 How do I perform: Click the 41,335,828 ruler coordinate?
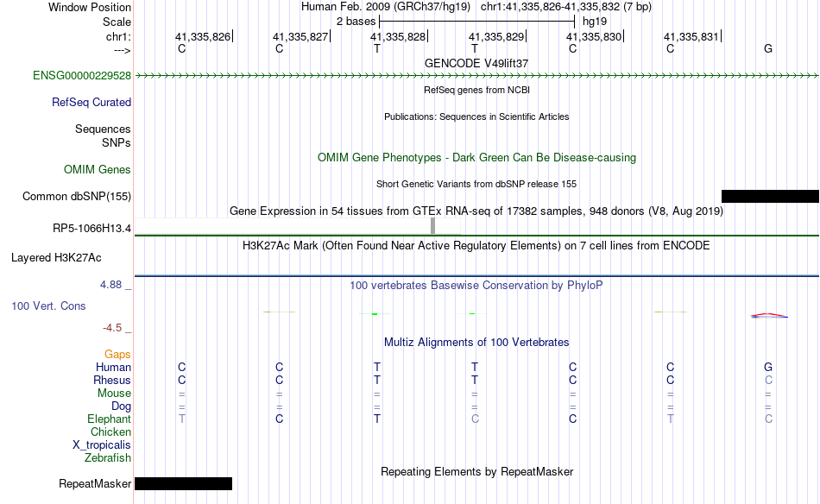398,36
